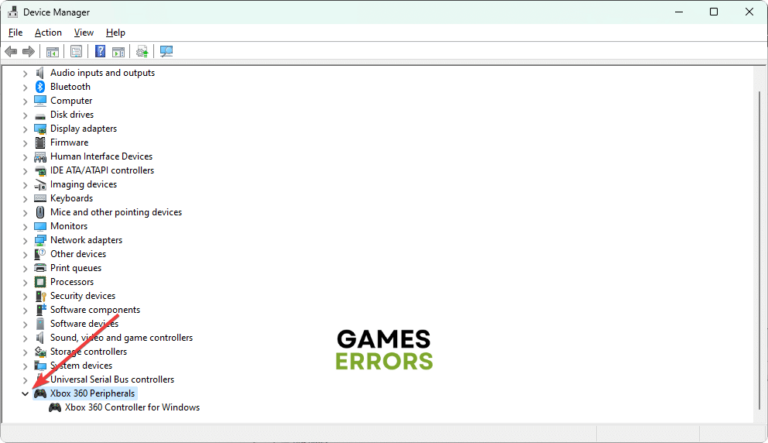Click the Xbox 360 Peripherals gamepad icon
Viewport: 768px width, 443px height.
coord(40,394)
